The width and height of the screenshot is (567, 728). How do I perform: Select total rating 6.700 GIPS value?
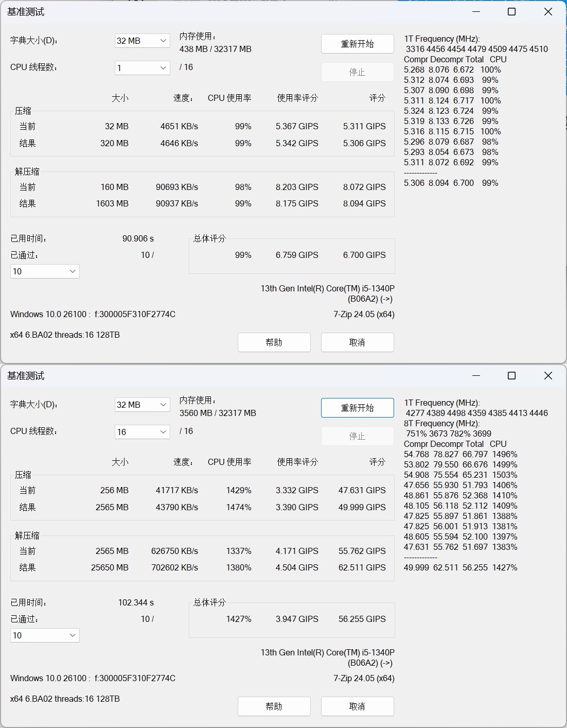point(364,255)
